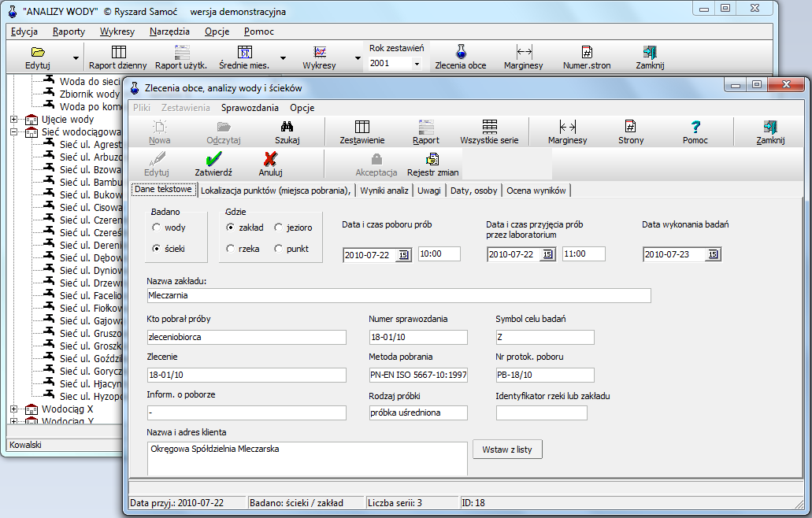Collapse the Sieć wodociągowa tree node
Screen dimensions: 812x518
pos(14,132)
